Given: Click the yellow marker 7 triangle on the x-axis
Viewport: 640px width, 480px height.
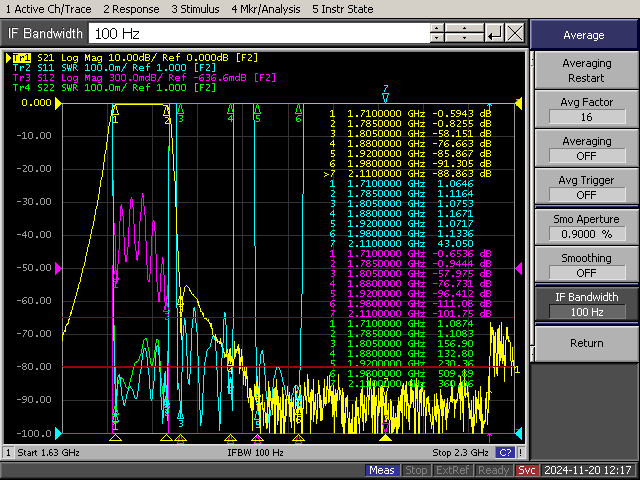Looking at the screenshot, I should (x=385, y=437).
